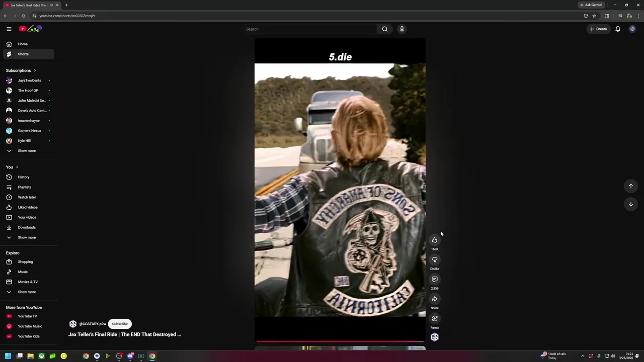Open The Hoof GP channel
The image size is (644, 362).
point(28,90)
